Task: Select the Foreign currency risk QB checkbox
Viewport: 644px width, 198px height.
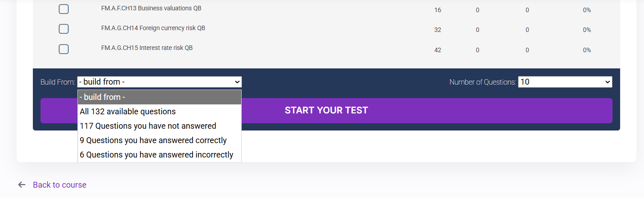Action: [x=64, y=29]
